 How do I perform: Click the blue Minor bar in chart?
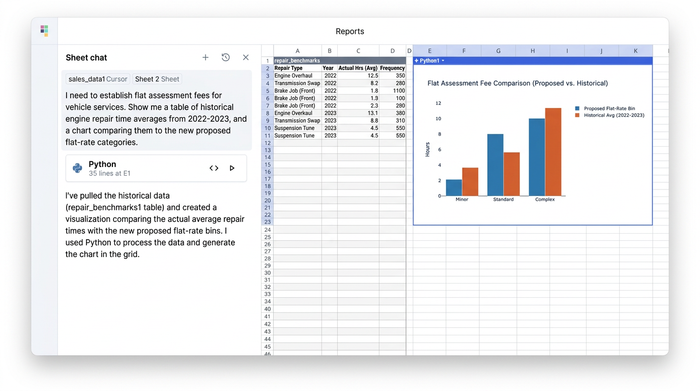click(x=454, y=187)
